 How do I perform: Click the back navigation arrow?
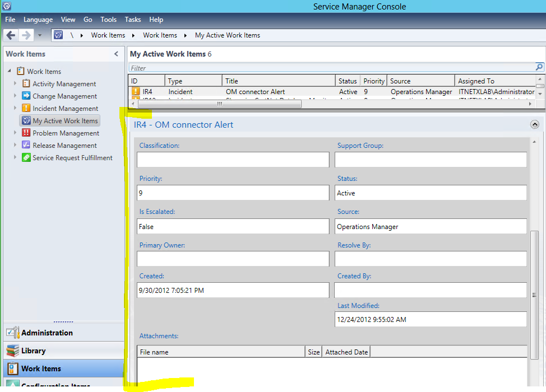11,35
